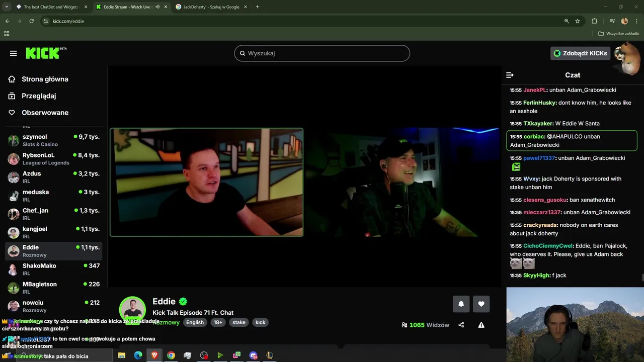Click the English language tag

click(195, 322)
